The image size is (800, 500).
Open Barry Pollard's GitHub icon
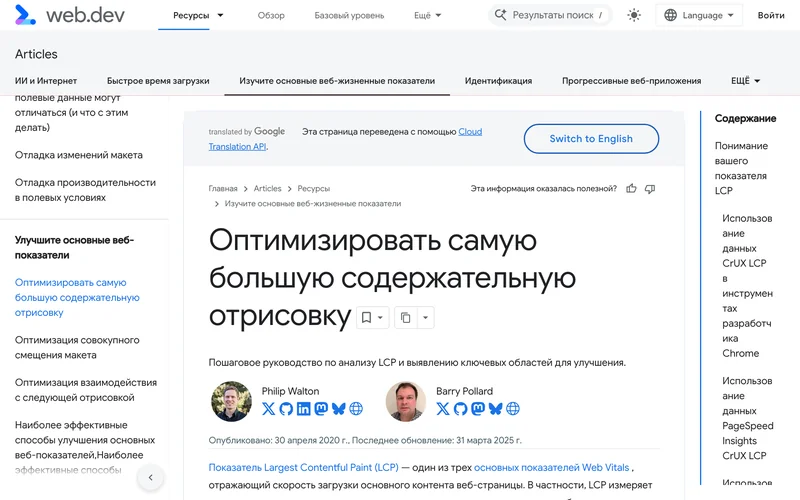(x=461, y=409)
